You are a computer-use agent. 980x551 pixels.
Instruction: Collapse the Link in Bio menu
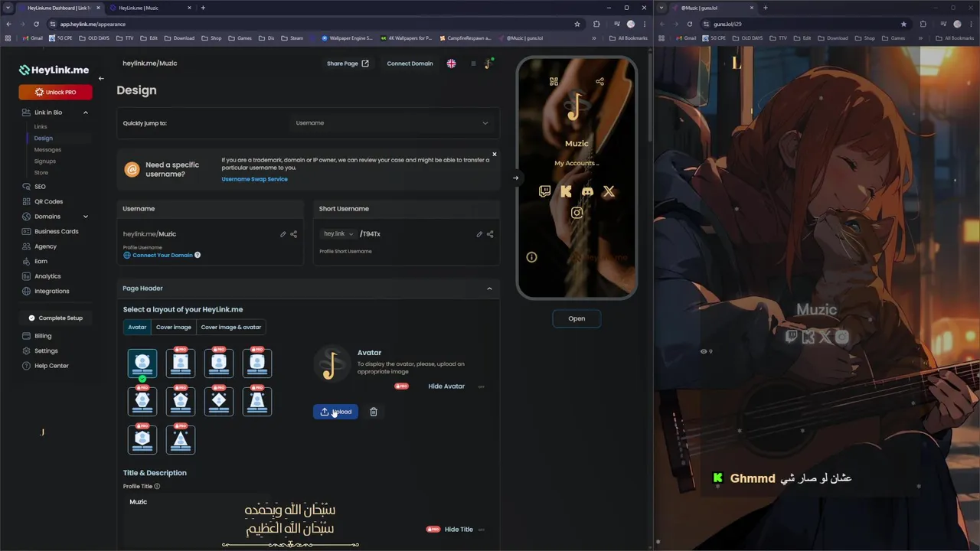point(85,112)
